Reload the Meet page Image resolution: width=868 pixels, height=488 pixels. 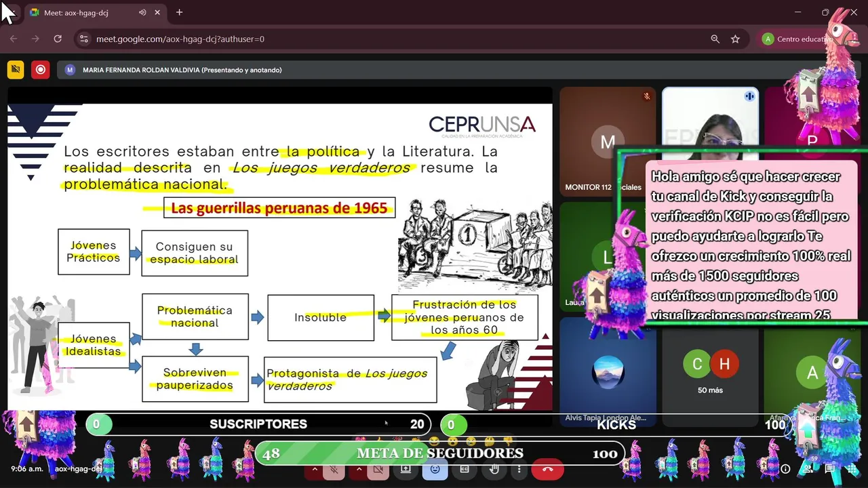coord(58,39)
